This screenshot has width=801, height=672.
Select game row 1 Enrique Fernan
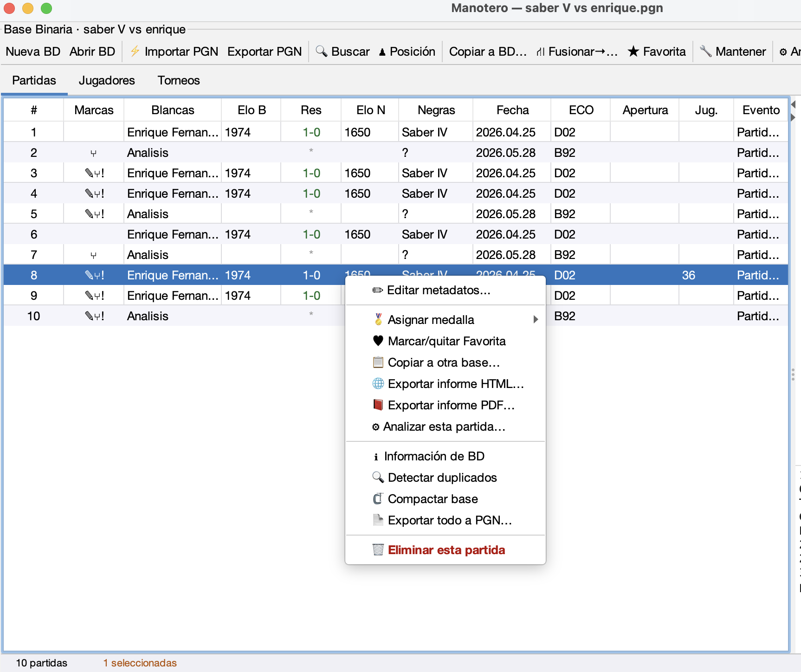(x=396, y=132)
